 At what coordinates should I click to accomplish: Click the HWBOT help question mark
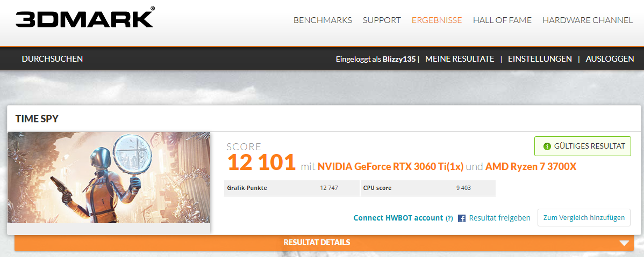click(x=449, y=218)
